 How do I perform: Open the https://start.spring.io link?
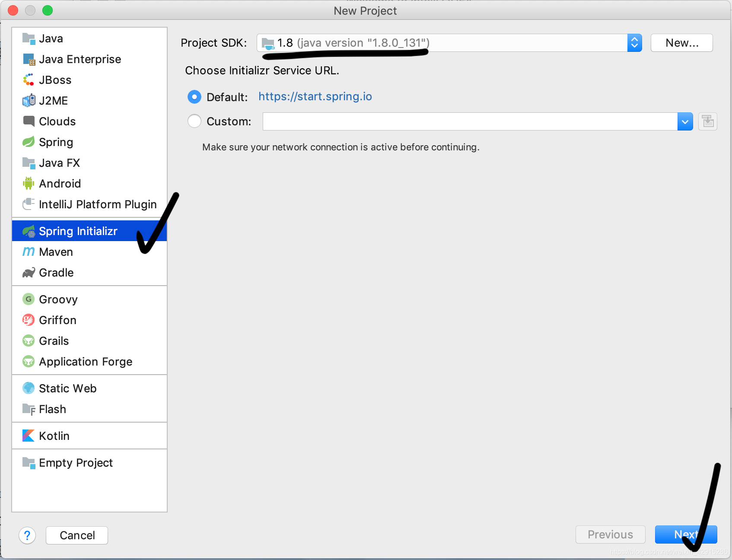pos(315,96)
